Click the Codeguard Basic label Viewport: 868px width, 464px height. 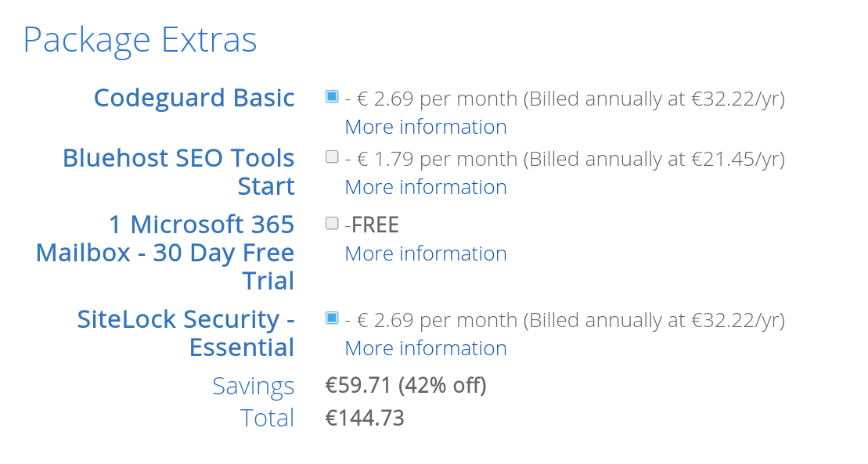194,98
